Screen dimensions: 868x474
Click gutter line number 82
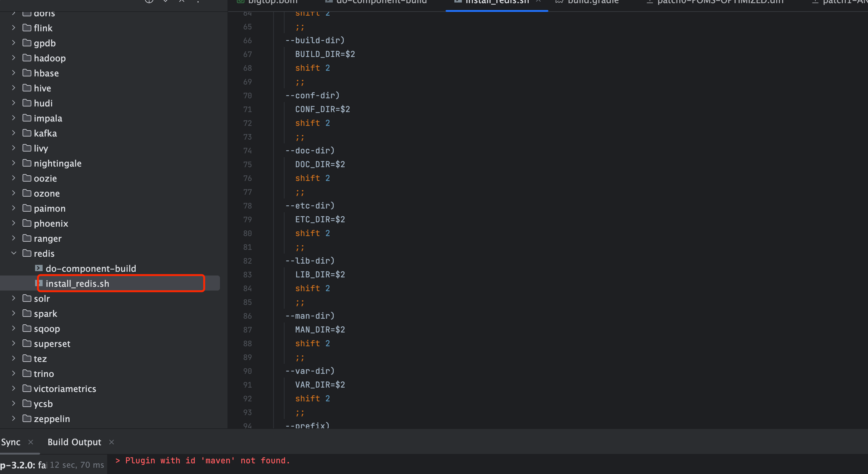(247, 261)
